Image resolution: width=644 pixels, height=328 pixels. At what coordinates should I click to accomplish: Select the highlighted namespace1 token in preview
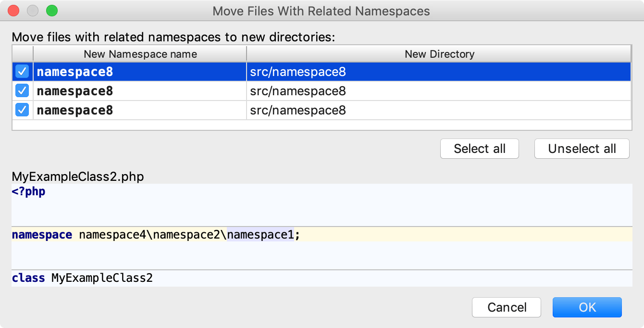(260, 234)
